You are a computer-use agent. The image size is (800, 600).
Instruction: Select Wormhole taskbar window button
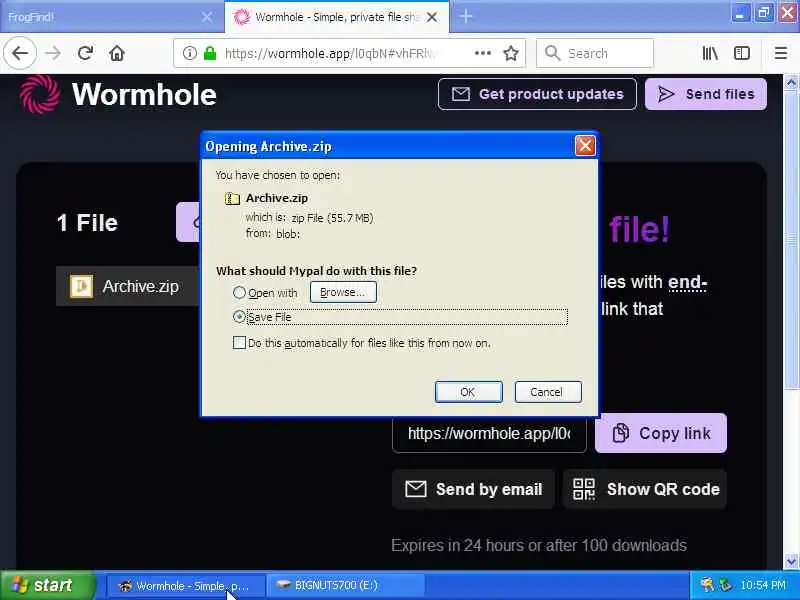(x=186, y=586)
